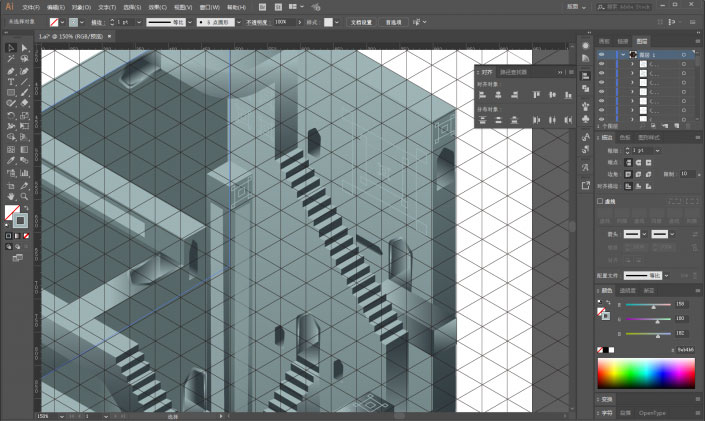
Task: Select the Shaper tool
Action: 11,103
